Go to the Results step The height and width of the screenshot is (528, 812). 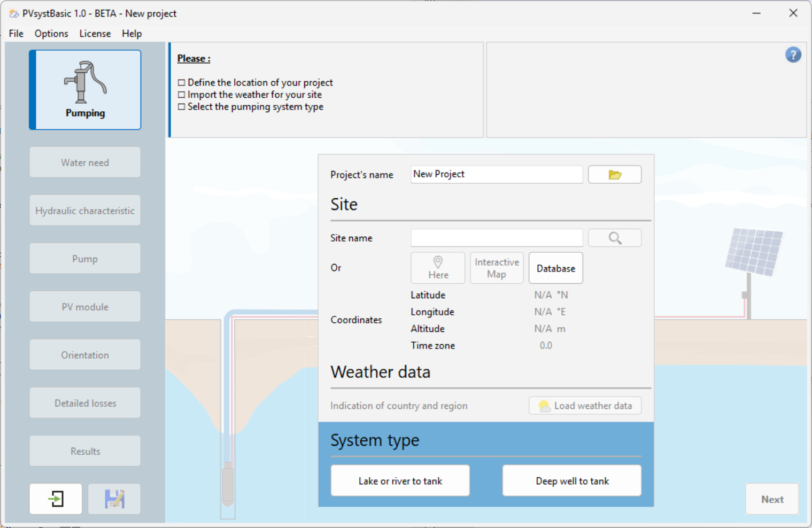tap(85, 451)
